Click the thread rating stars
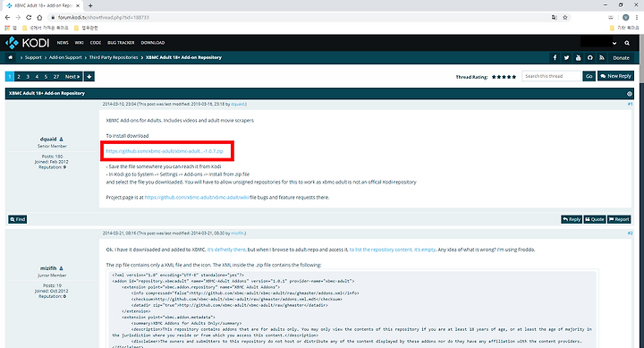 point(504,77)
